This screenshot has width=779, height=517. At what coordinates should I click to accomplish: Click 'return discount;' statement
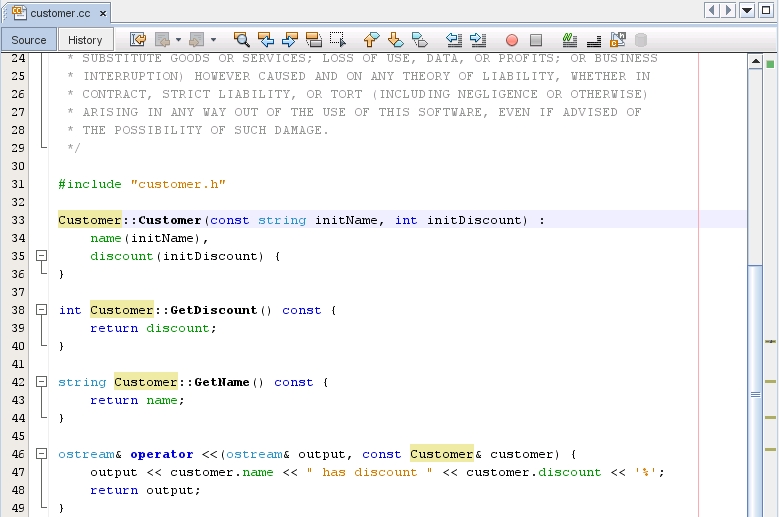pos(154,328)
